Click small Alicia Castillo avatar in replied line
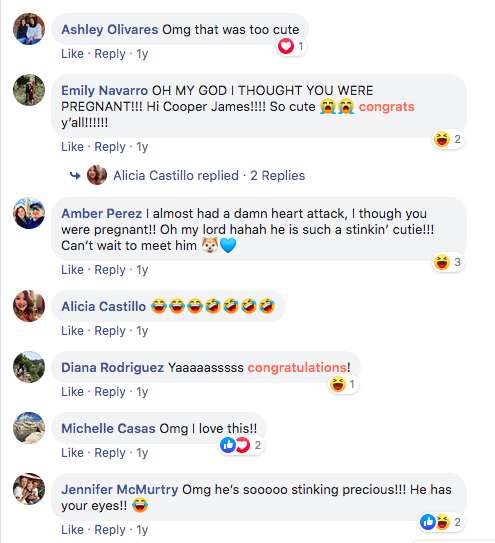The width and height of the screenshot is (495, 543). click(x=97, y=175)
